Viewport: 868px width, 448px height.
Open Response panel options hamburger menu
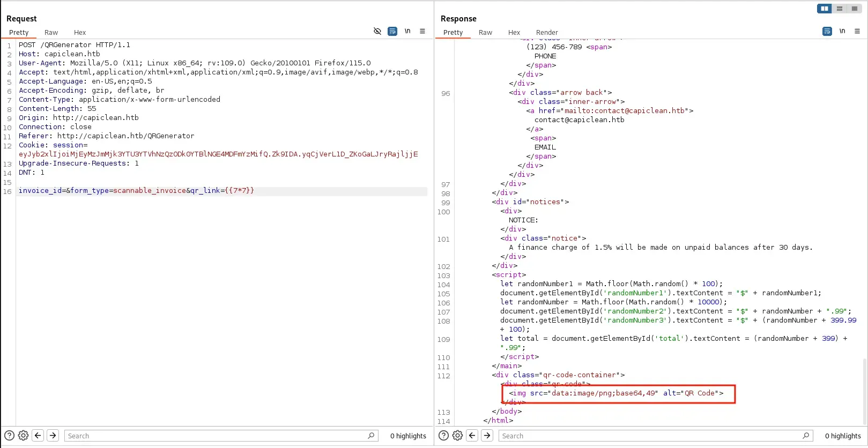(857, 31)
